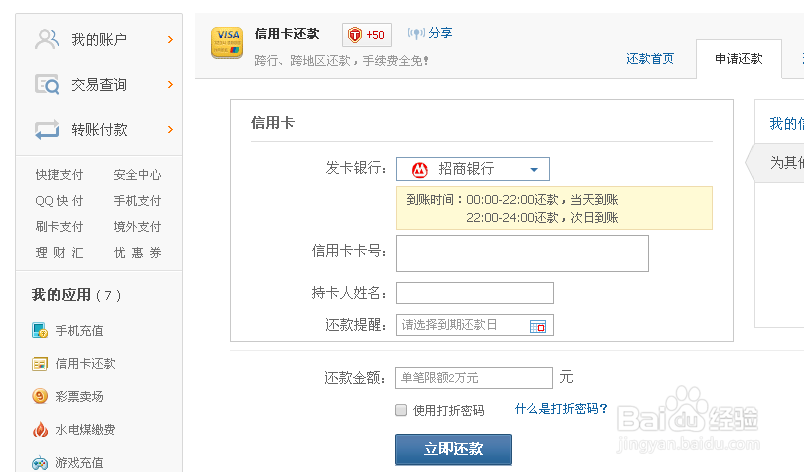The image size is (804, 472).
Task: Enable the use discount password (使用打折密码) checkbox
Action: (401, 410)
